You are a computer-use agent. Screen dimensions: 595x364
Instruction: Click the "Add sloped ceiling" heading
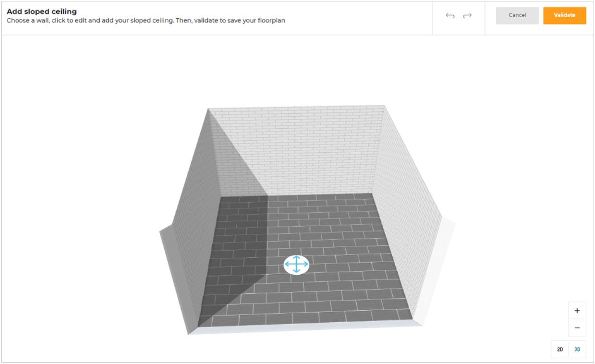42,12
